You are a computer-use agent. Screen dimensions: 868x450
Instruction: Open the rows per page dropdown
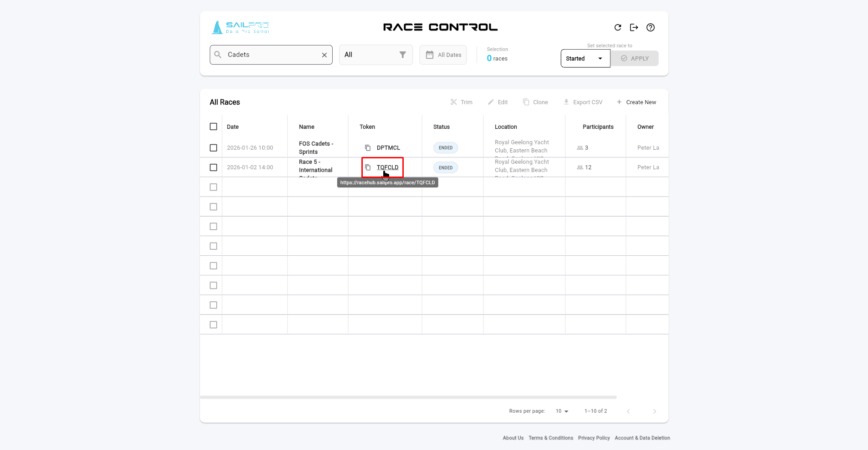pos(562,411)
